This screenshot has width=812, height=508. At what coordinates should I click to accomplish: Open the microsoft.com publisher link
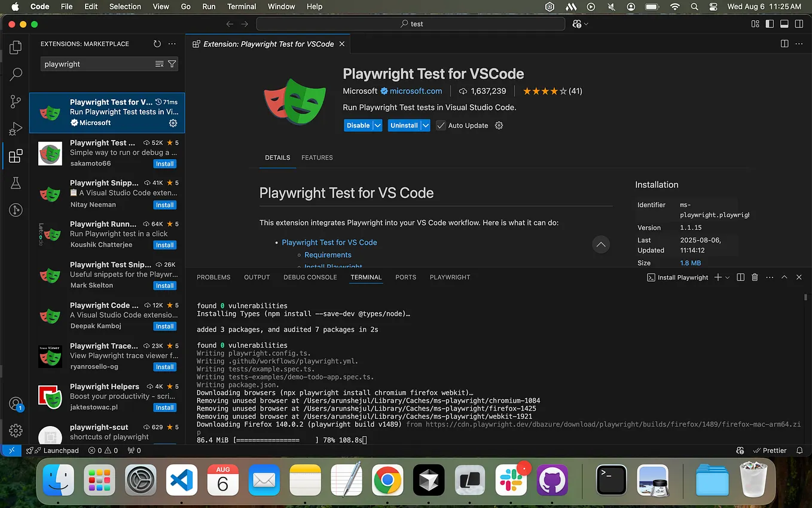tap(416, 91)
